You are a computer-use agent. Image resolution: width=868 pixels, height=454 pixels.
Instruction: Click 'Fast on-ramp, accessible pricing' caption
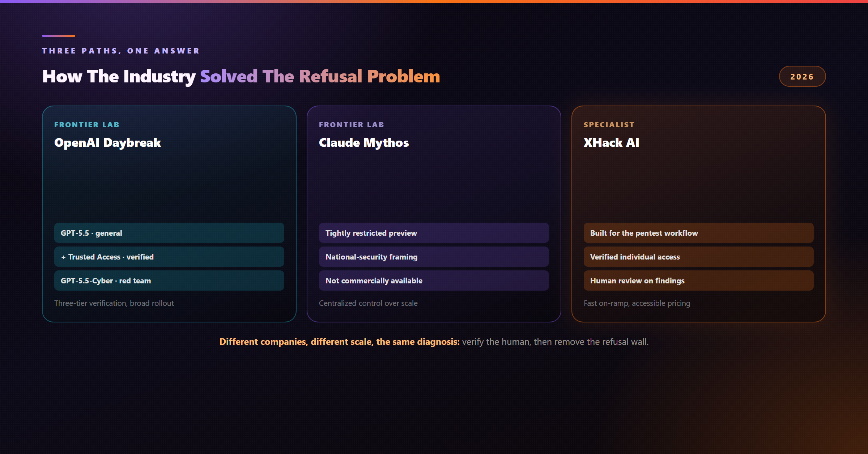[x=637, y=303]
